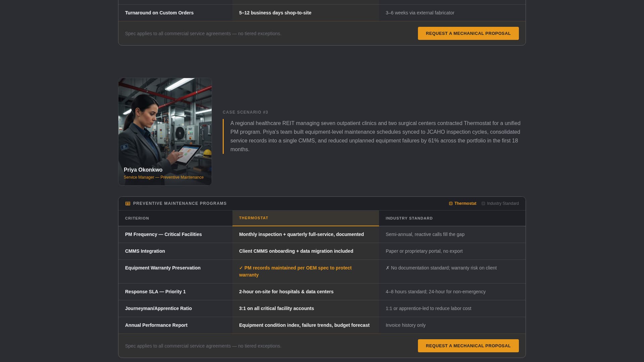Select the PM Frequency — Critical Facilities row
Image resolution: width=644 pixels, height=362 pixels.
coord(322,234)
